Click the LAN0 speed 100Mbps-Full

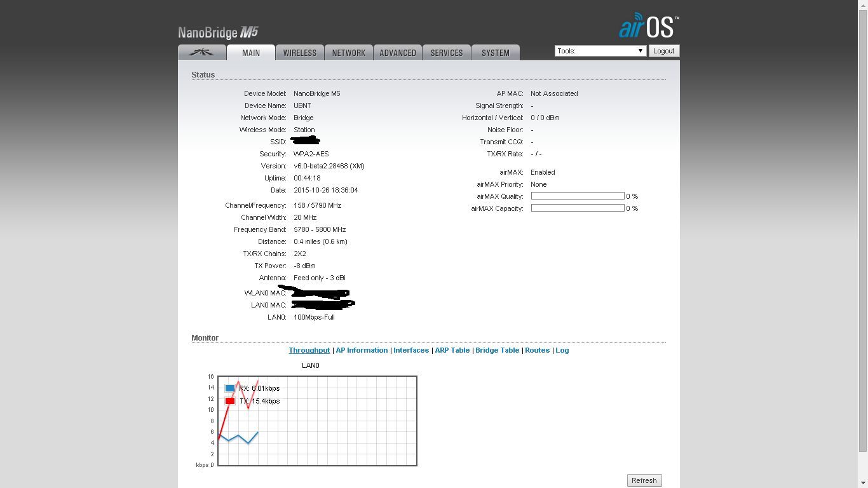[314, 317]
